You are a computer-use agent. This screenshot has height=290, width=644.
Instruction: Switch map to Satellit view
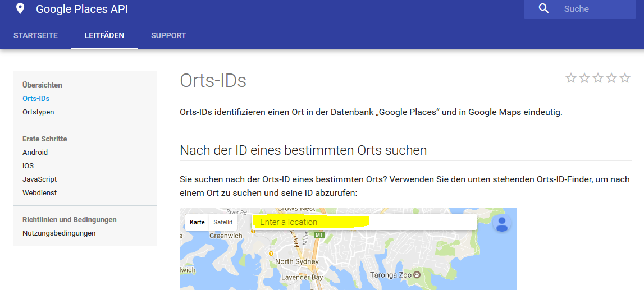click(x=223, y=222)
